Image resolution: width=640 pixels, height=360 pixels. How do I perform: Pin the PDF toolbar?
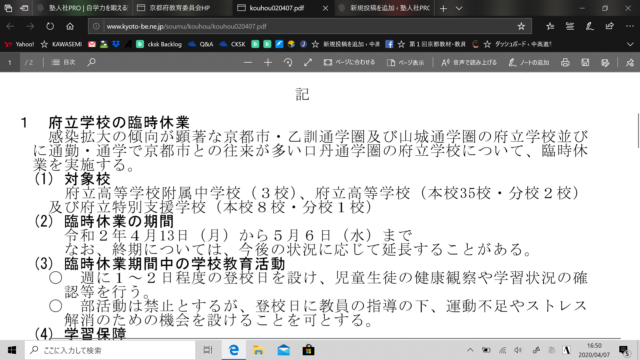click(x=630, y=62)
